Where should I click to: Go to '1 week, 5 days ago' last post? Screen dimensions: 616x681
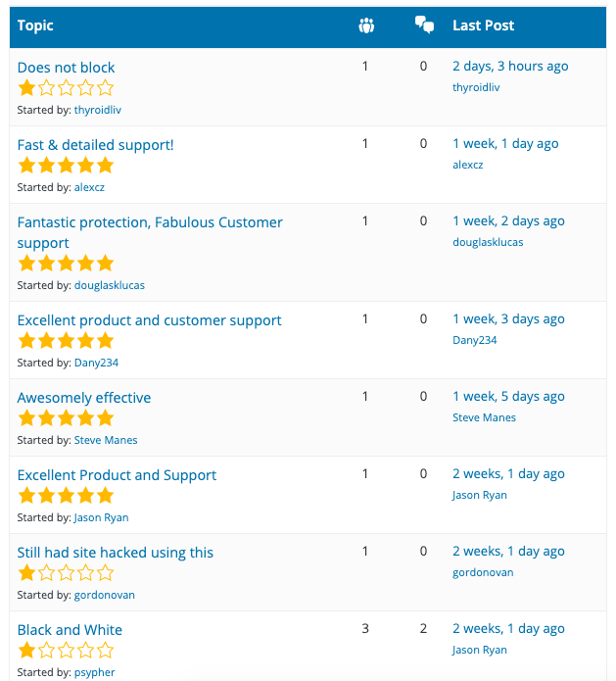click(x=509, y=397)
